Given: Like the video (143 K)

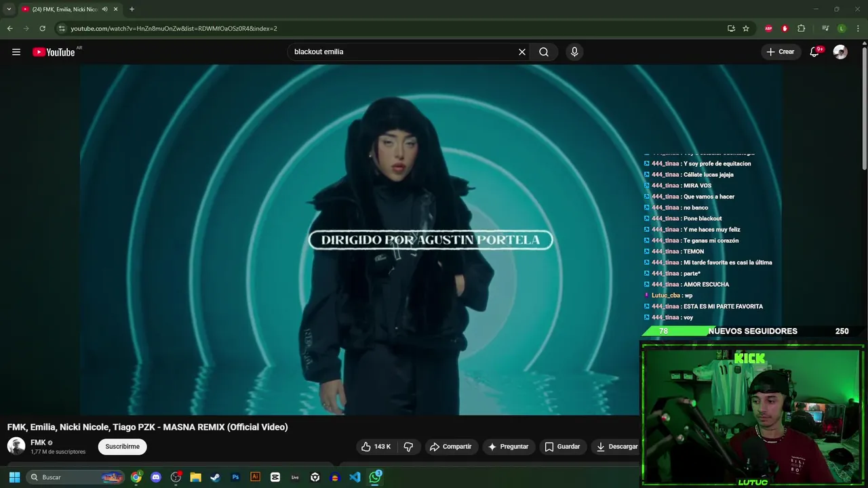Looking at the screenshot, I should pos(376,447).
